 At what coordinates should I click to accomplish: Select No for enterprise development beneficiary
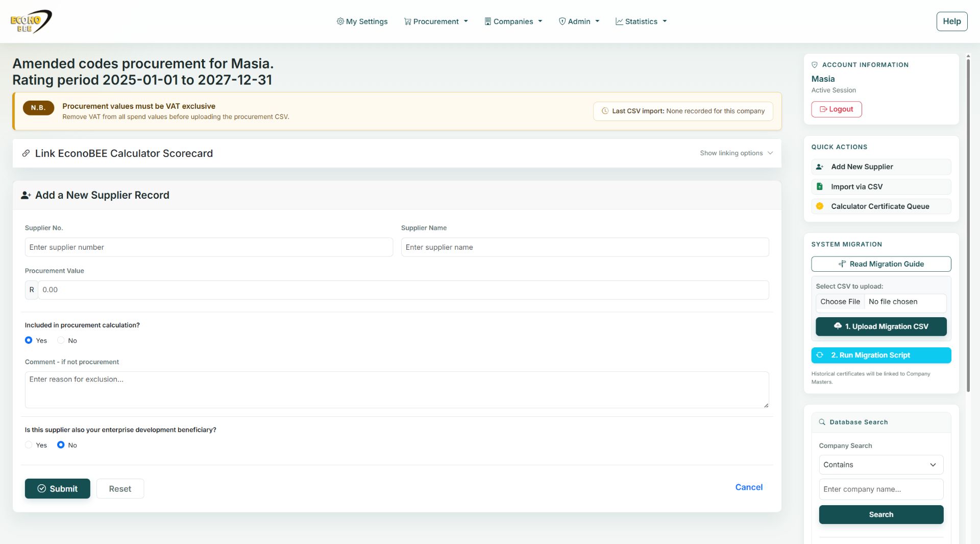click(x=61, y=445)
